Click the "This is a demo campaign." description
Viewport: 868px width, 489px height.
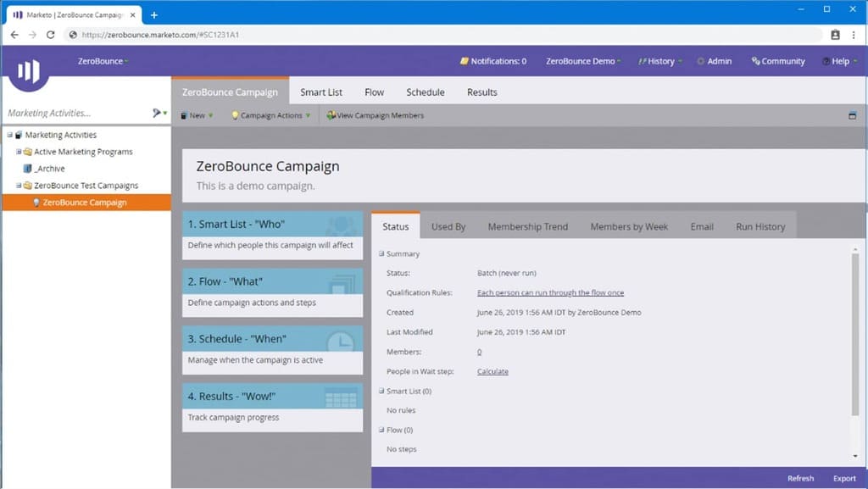pos(256,186)
